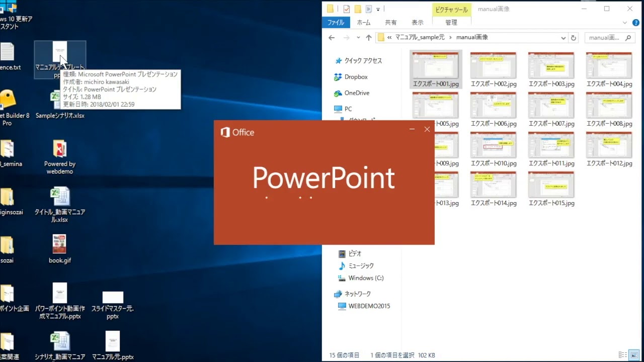Image resolution: width=644 pixels, height=362 pixels.
Task: Select the エクスポート008.jpg thumbnail
Action: [x=609, y=109]
